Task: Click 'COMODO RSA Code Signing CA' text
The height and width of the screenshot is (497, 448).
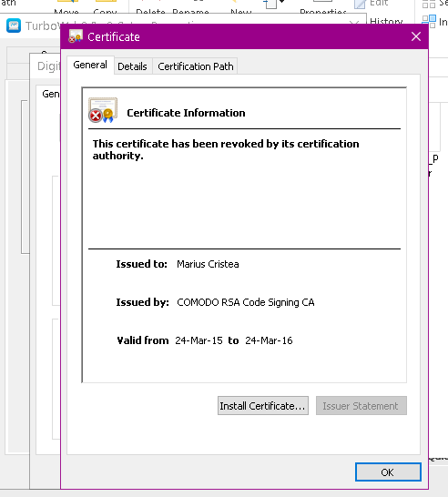Action: tap(246, 302)
